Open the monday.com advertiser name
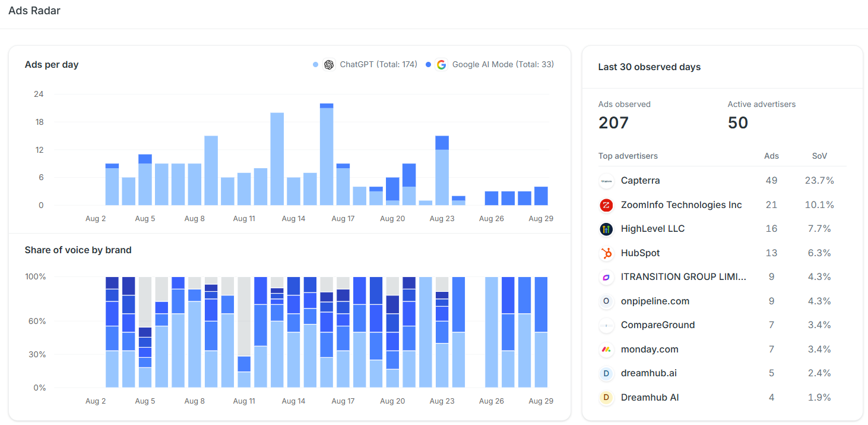Image resolution: width=868 pixels, height=425 pixels. point(650,350)
